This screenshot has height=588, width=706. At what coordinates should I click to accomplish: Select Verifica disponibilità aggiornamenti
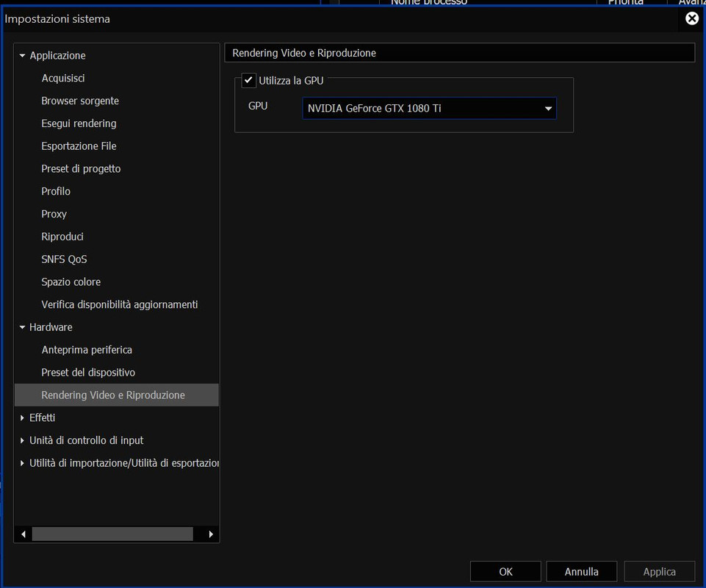pyautogui.click(x=119, y=304)
